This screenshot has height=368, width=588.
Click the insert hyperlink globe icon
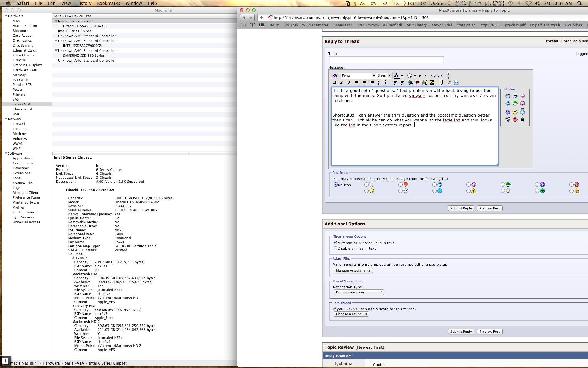[x=410, y=82]
